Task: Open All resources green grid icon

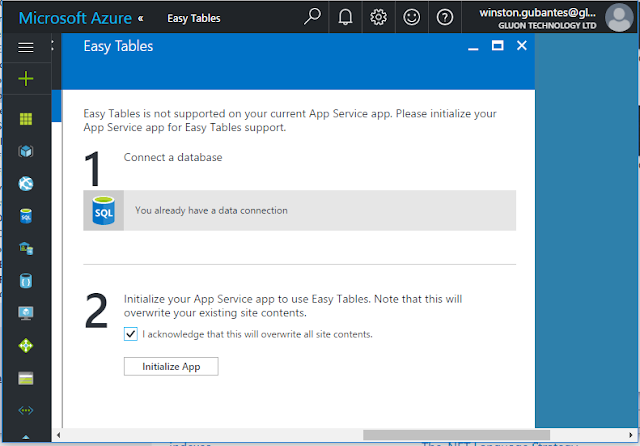Action: coord(26,119)
